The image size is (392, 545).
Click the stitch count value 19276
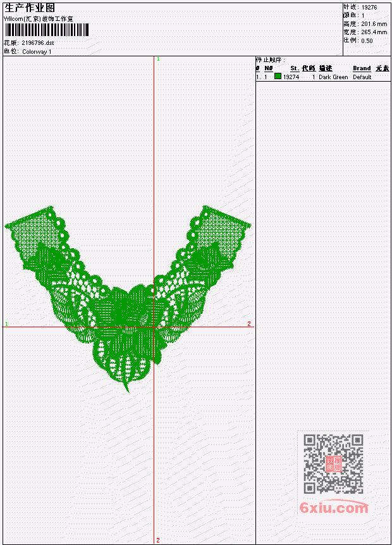[369, 8]
